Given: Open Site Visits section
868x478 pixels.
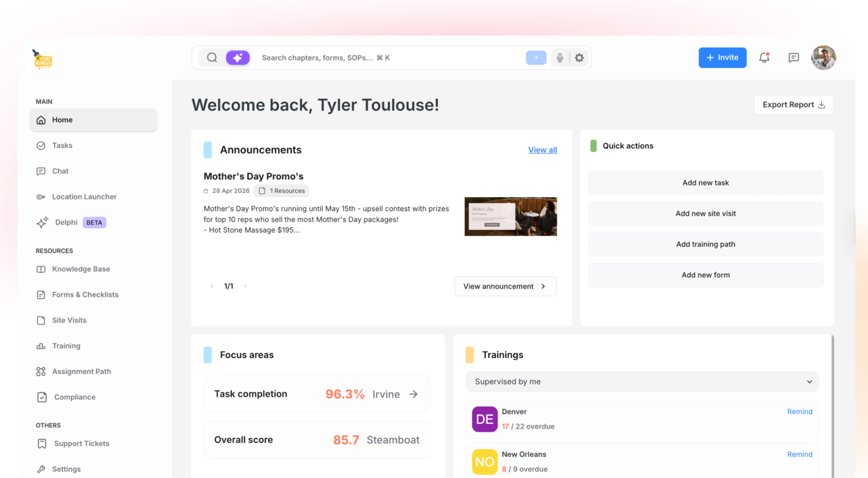Looking at the screenshot, I should click(94, 320).
